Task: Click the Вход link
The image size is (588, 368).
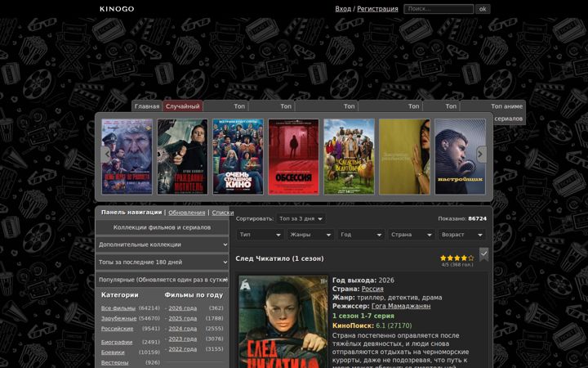Action: pos(343,9)
